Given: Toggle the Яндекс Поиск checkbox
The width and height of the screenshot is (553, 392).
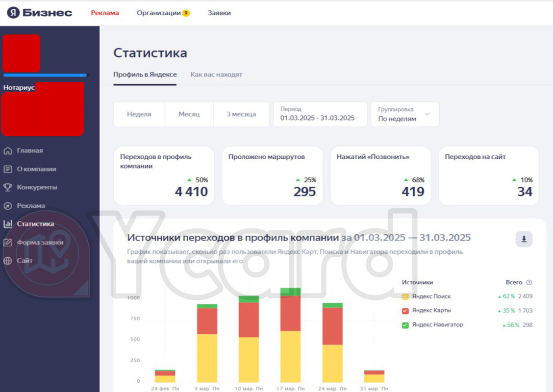Looking at the screenshot, I should click(x=405, y=296).
